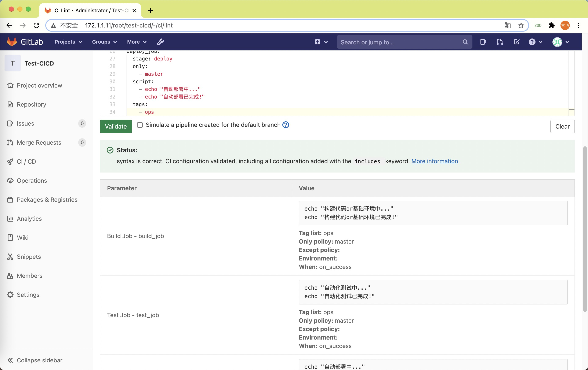Click the 200 extension badge in Chrome toolbar

coord(538,25)
